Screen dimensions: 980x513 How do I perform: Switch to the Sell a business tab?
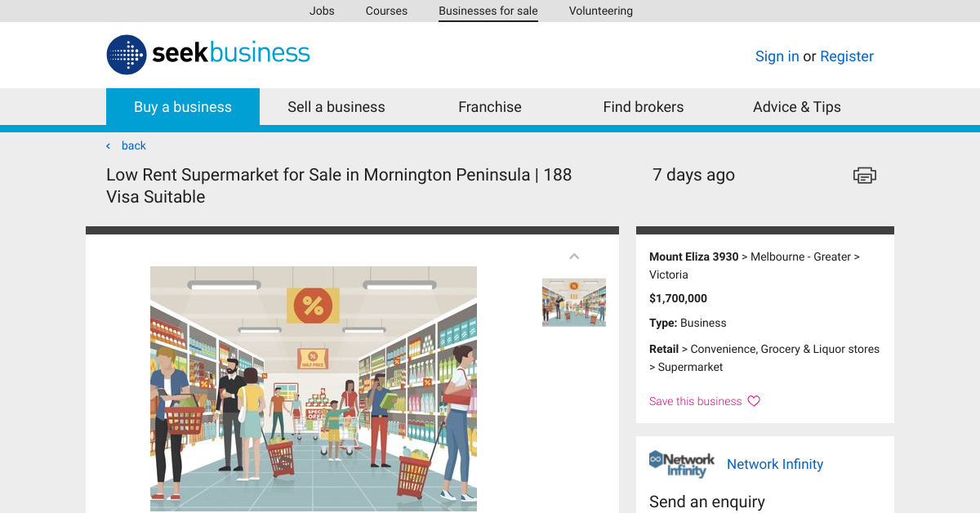pos(336,106)
